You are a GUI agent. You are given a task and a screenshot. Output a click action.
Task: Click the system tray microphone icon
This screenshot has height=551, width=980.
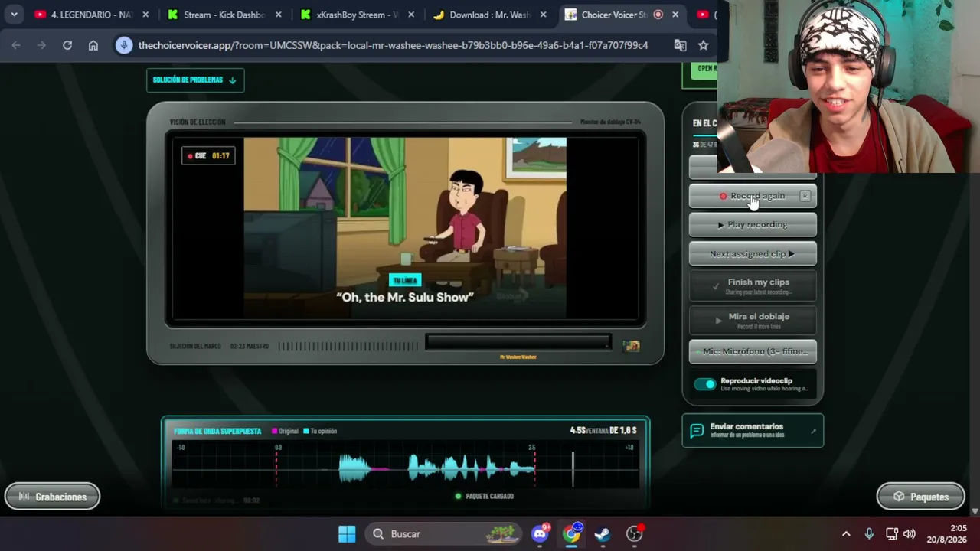tap(869, 533)
